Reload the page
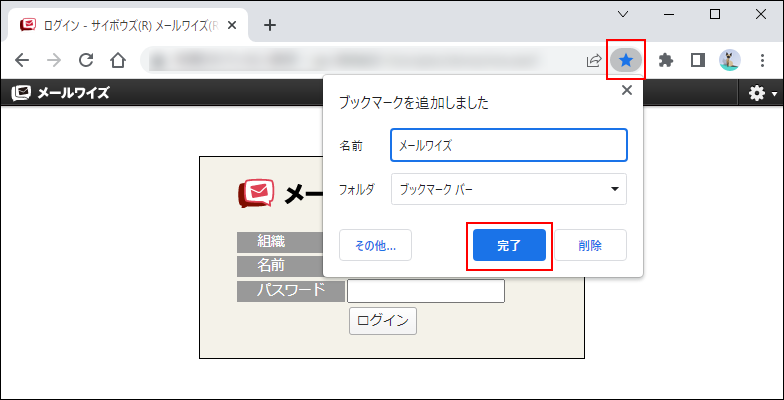784x400 pixels. pyautogui.click(x=86, y=60)
